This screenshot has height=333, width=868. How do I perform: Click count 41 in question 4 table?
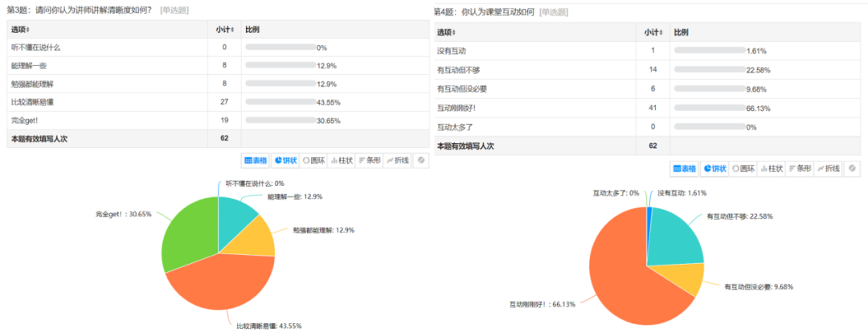[x=653, y=108]
